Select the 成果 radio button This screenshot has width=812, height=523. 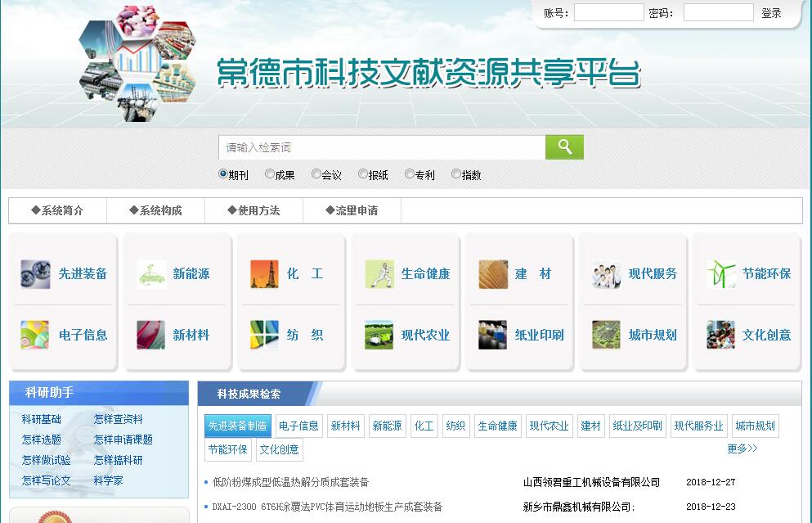click(270, 174)
